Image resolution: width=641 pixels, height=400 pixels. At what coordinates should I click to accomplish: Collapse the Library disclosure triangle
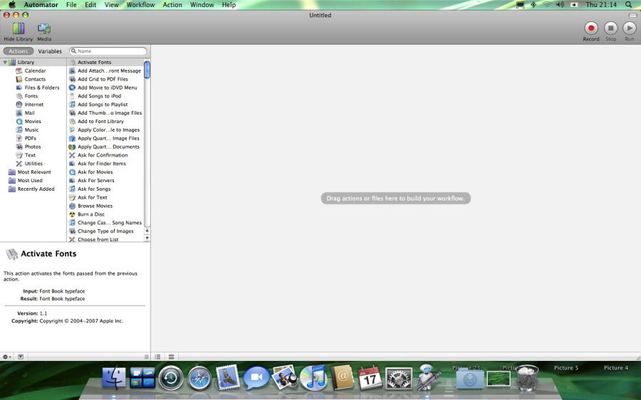pos(5,62)
